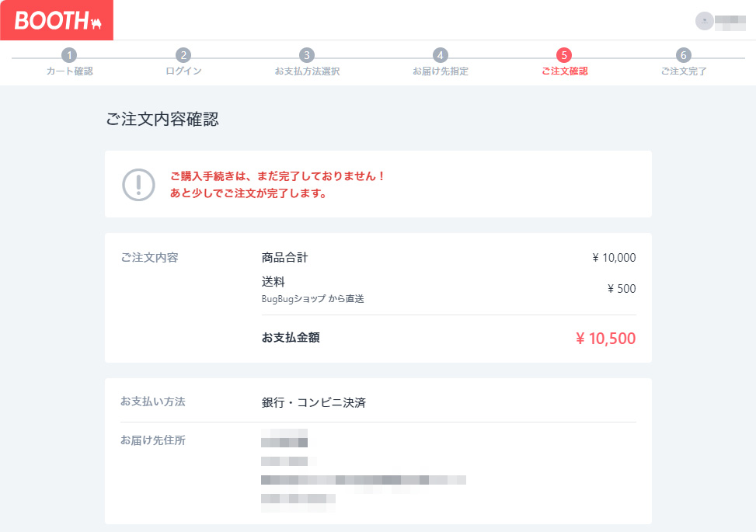Click step 1 circle icon

(x=69, y=55)
